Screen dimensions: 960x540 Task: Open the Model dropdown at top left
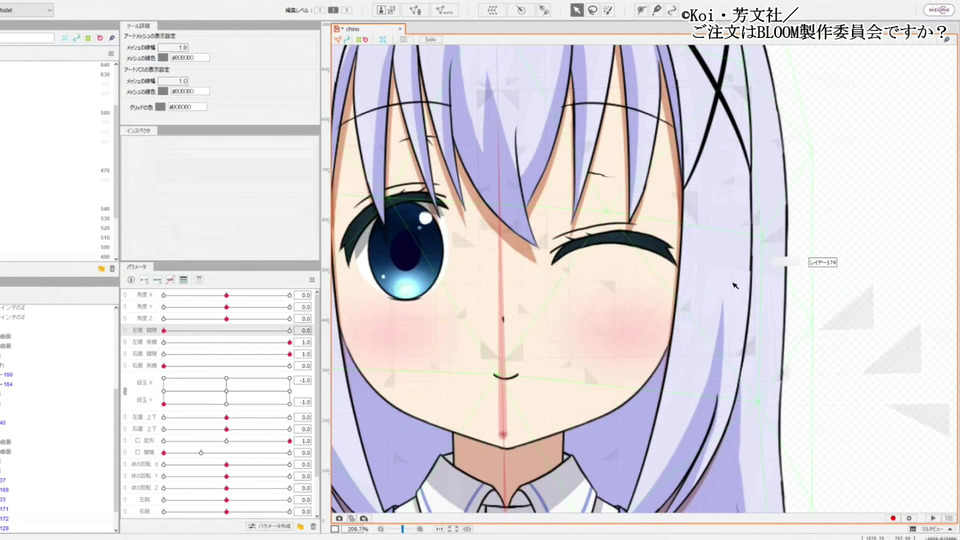(x=25, y=10)
